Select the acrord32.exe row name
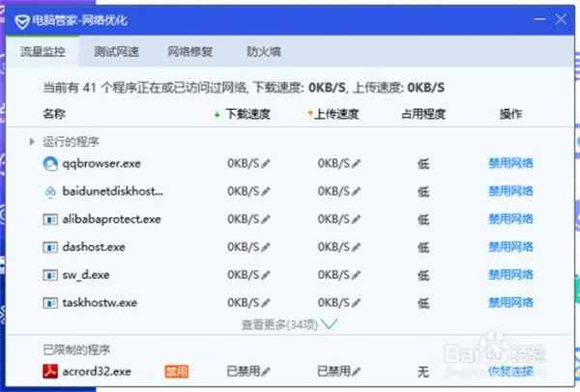This screenshot has width=580, height=392. [97, 372]
